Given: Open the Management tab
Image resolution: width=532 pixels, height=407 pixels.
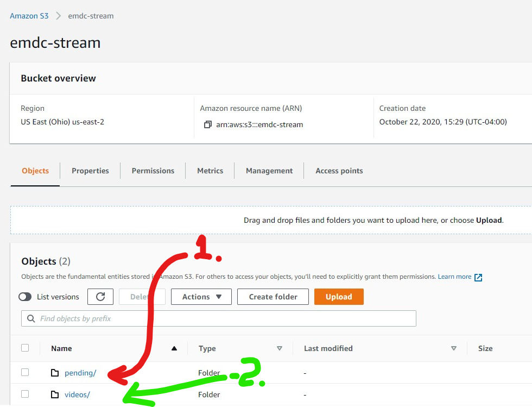Looking at the screenshot, I should [x=269, y=171].
